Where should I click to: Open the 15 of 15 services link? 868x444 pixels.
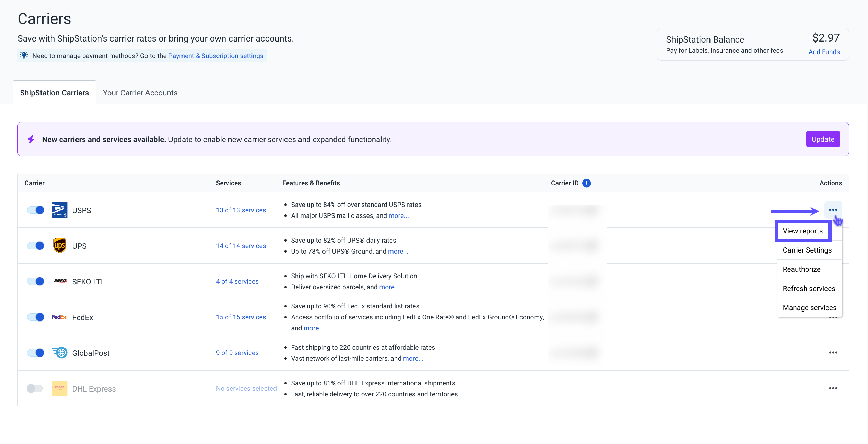tap(241, 317)
